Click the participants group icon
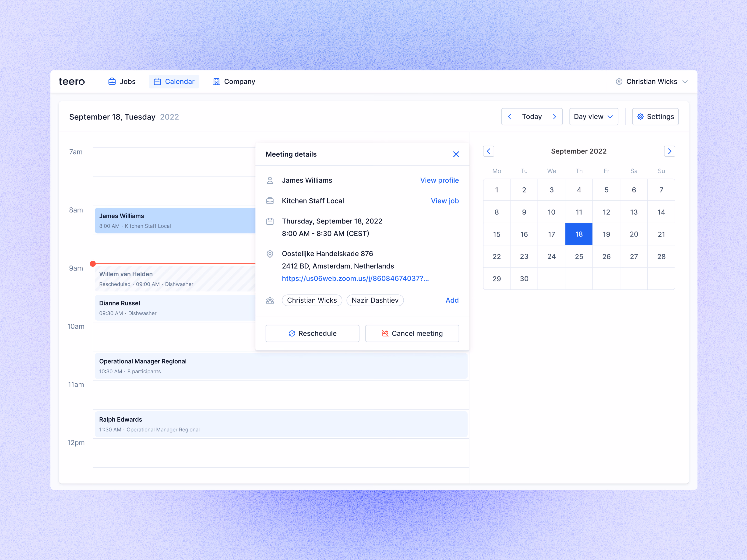 click(270, 300)
